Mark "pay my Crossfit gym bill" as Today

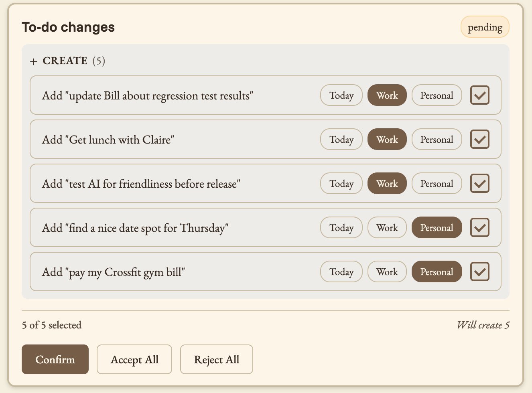point(341,271)
